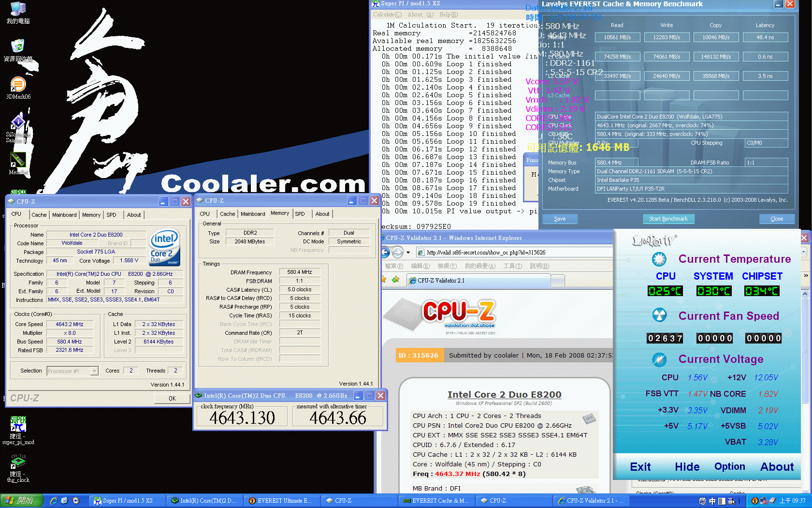Click the CPU fan speed reading 02637
This screenshot has height=508, width=812.
click(x=665, y=338)
